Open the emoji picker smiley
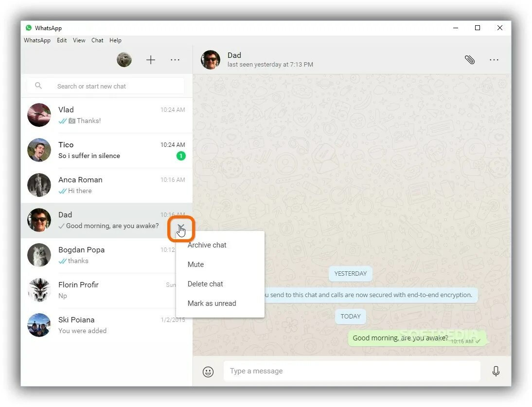This screenshot has height=407, width=532. point(208,372)
